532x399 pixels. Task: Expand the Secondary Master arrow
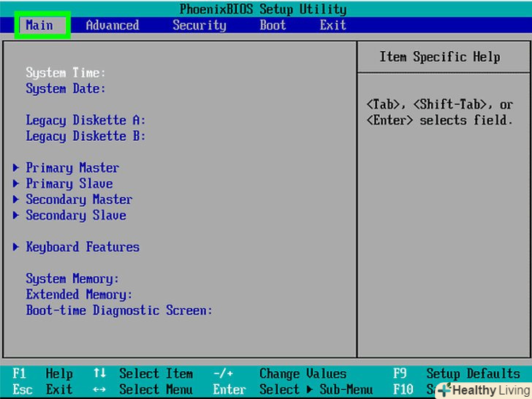pyautogui.click(x=15, y=199)
